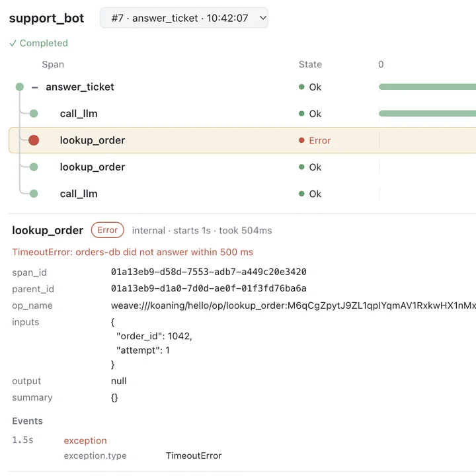Click the summary {} value
Image resolution: width=476 pixels, height=476 pixels.
114,398
